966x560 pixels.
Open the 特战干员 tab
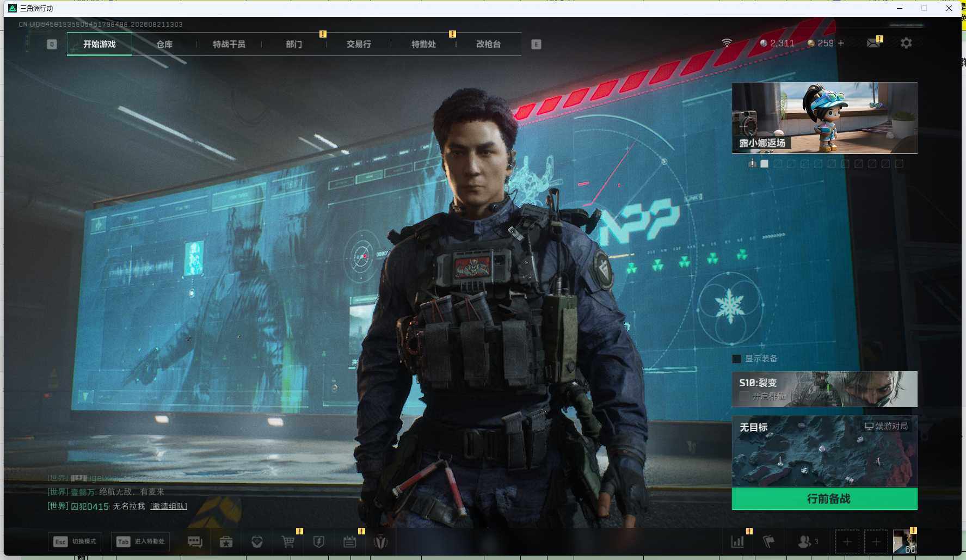(229, 44)
